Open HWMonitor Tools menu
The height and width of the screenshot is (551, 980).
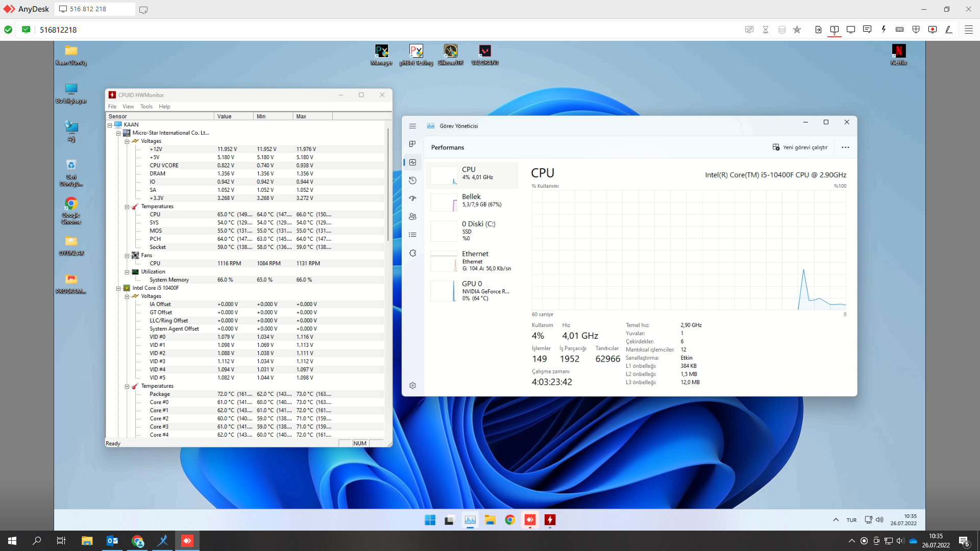(x=146, y=107)
